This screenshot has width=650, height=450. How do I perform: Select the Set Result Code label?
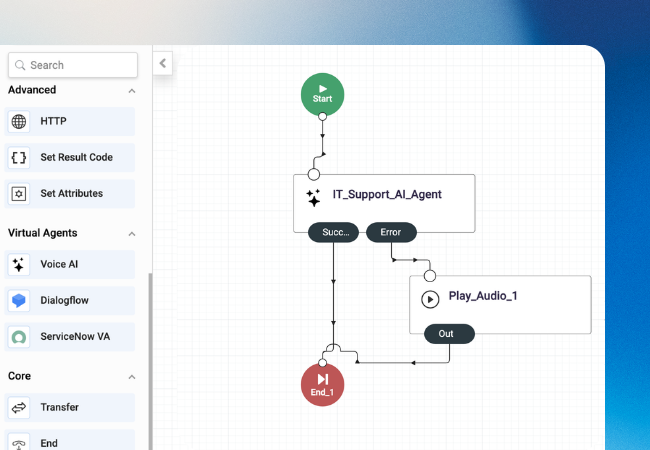coord(77,157)
